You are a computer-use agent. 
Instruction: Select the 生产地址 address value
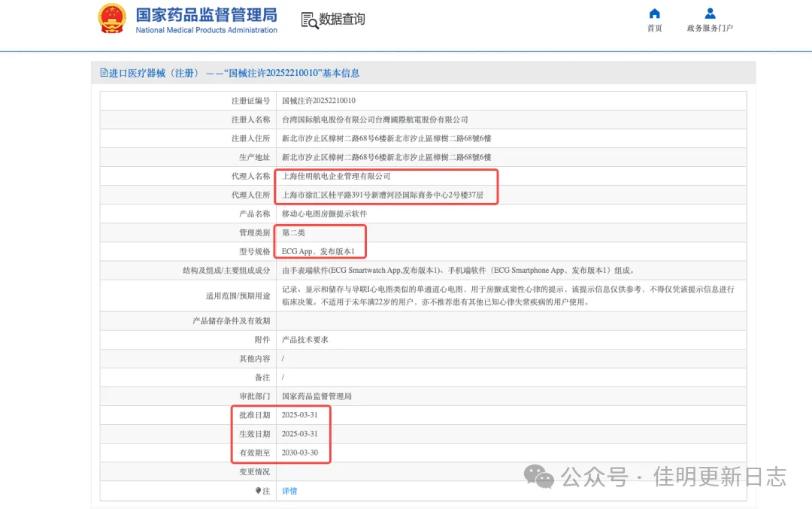pos(386,157)
